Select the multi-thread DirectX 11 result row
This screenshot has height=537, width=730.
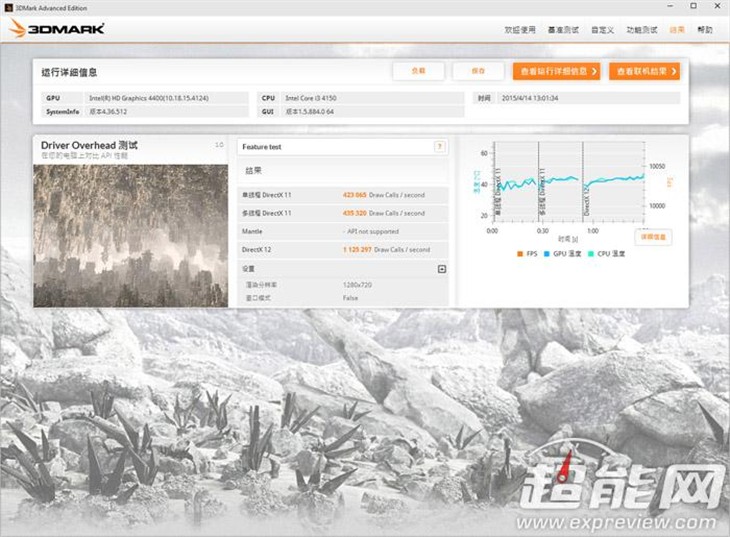[343, 213]
